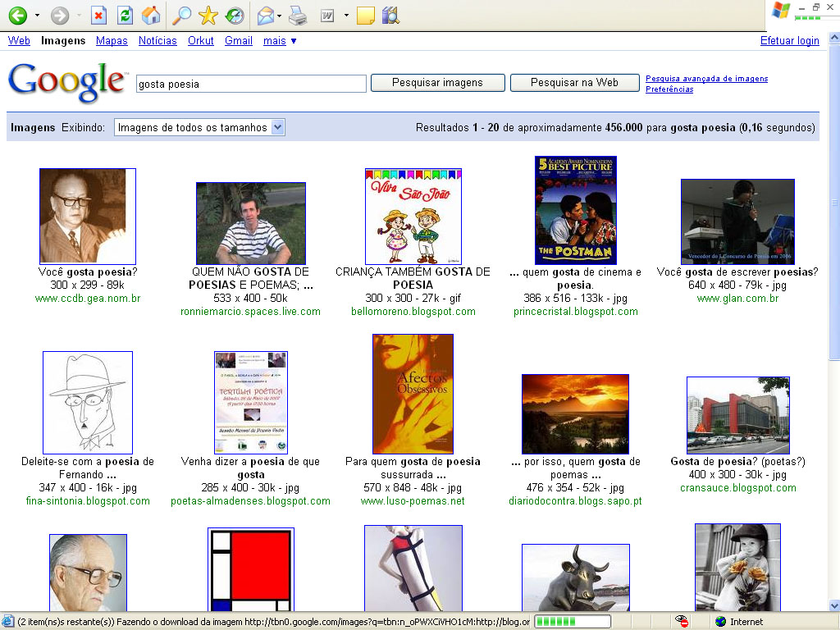Open Favorites with the star icon
This screenshot has width=840, height=630.
tap(208, 15)
